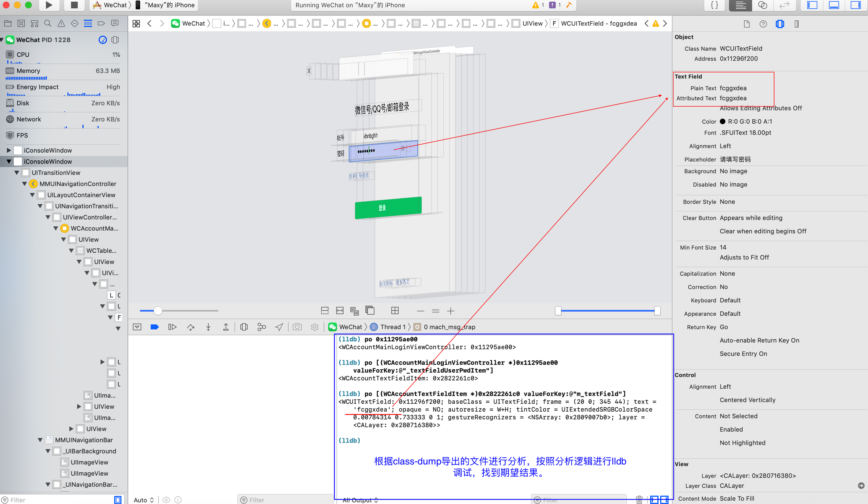Screen dimensions: 868x504
Task: Click the Debug View Hierarchy icon
Action: 244,327
